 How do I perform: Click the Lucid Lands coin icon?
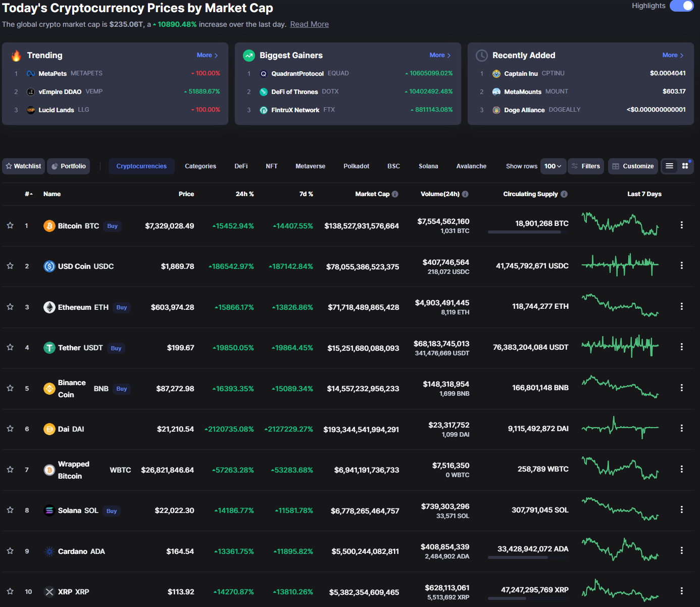(31, 110)
